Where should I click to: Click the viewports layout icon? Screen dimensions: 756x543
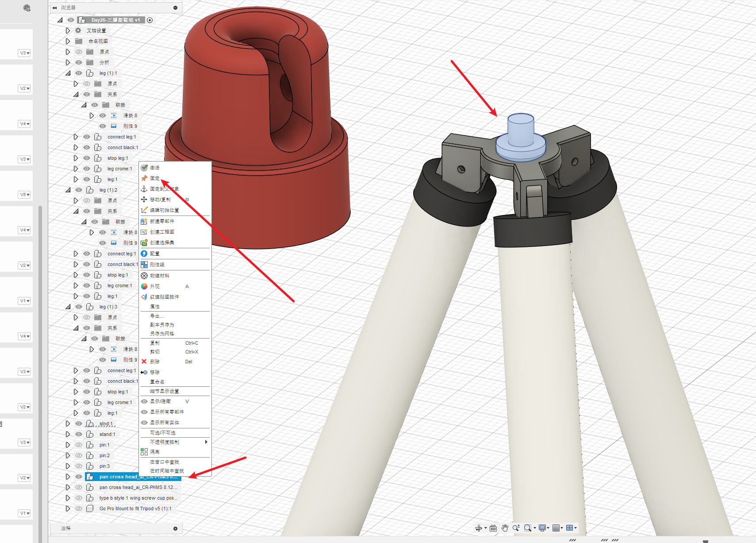pos(569,528)
